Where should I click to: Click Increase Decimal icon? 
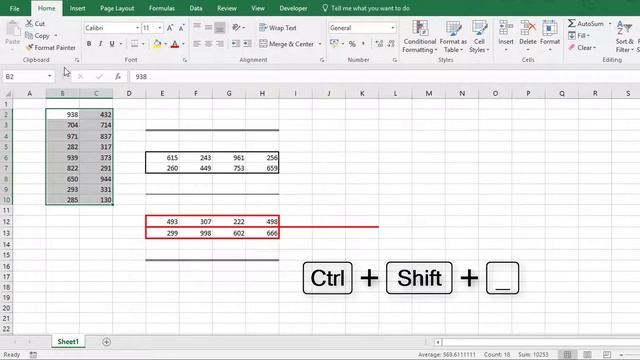(x=379, y=44)
